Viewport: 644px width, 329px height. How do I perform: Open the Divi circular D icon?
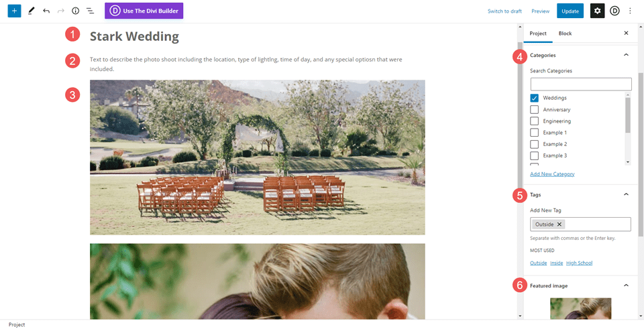(x=614, y=11)
